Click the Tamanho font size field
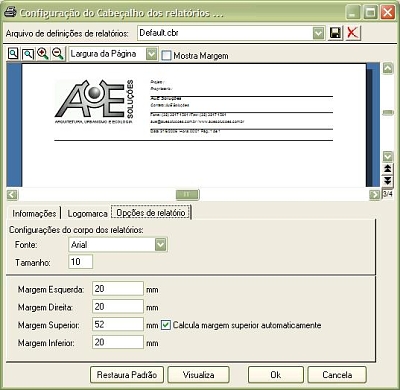 click(80, 262)
